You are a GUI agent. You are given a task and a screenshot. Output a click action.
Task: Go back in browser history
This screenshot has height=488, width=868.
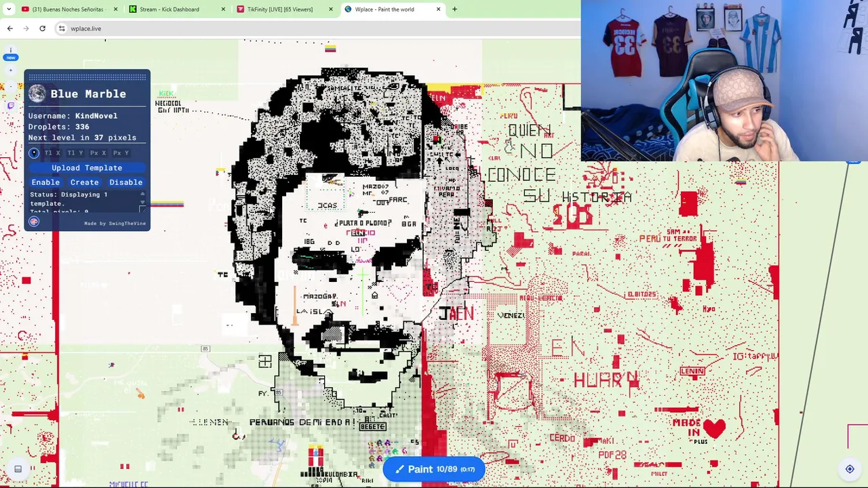[10, 28]
